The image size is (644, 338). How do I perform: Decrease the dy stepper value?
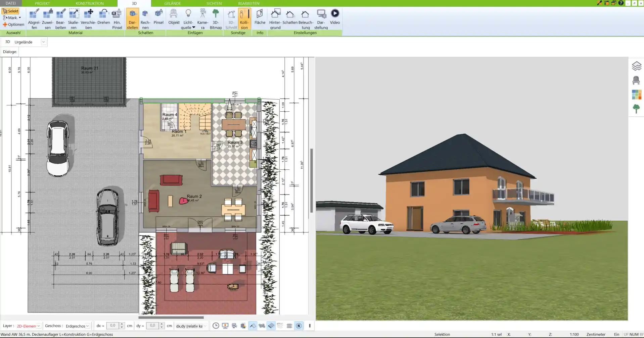(x=162, y=327)
